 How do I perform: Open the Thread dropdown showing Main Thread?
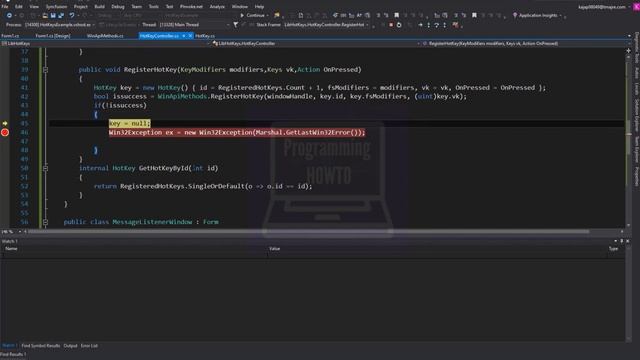click(194, 25)
